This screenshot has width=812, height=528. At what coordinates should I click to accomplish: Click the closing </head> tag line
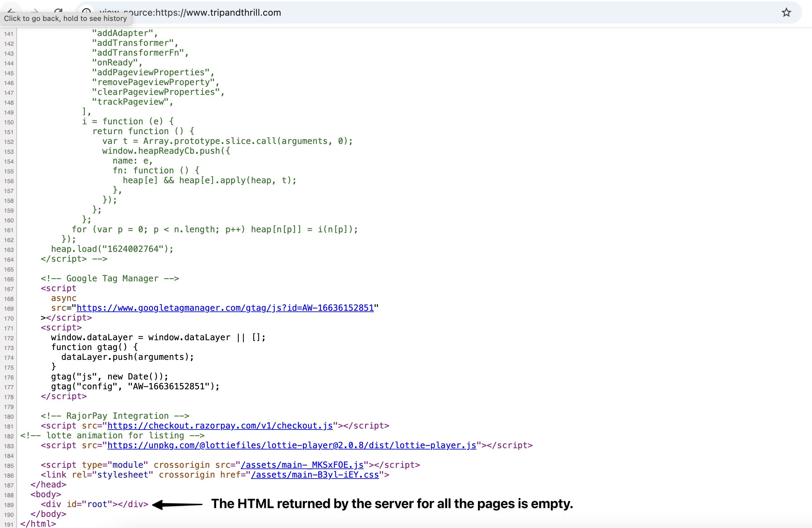48,485
